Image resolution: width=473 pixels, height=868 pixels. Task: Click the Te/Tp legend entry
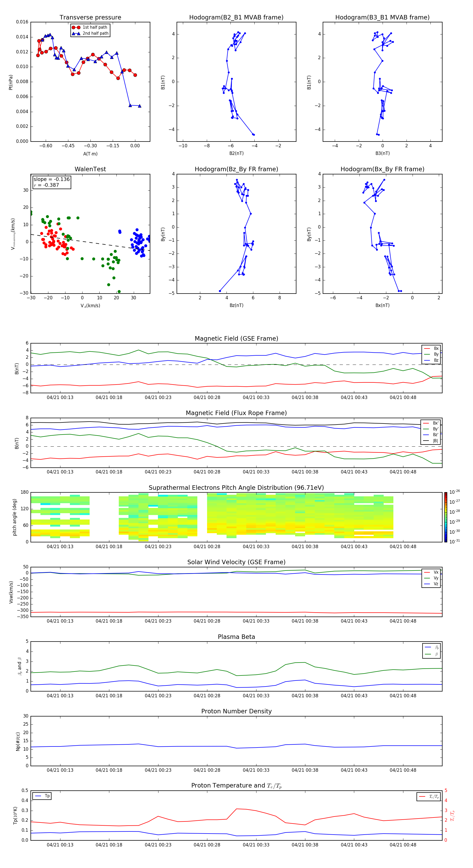pos(429,796)
